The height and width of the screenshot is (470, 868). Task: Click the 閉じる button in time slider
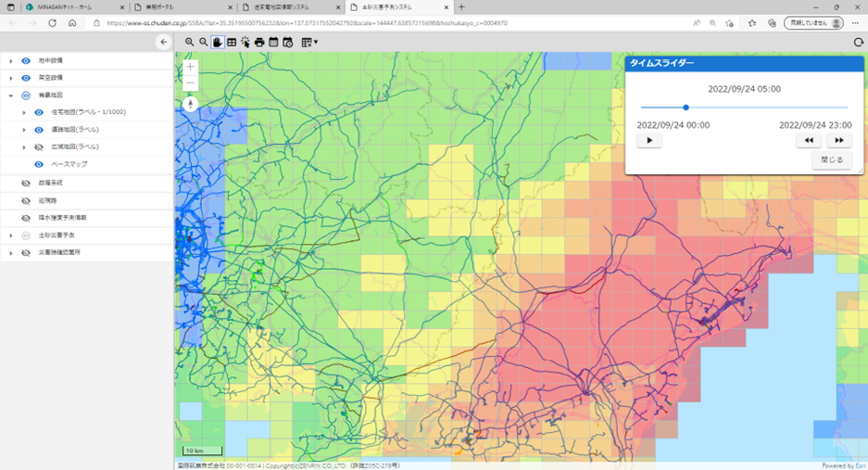[x=832, y=159]
